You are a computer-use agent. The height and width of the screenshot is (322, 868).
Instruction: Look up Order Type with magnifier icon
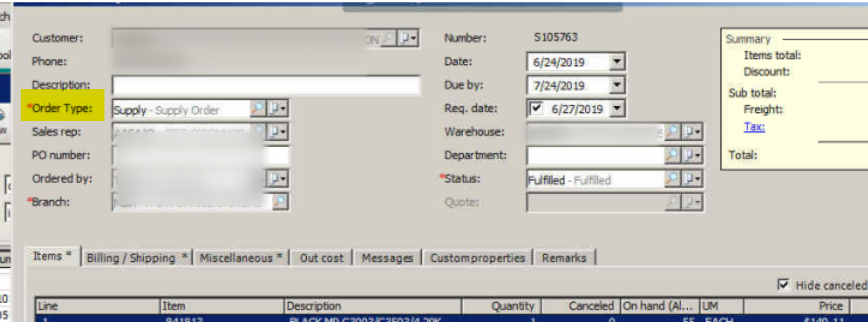coord(257,108)
